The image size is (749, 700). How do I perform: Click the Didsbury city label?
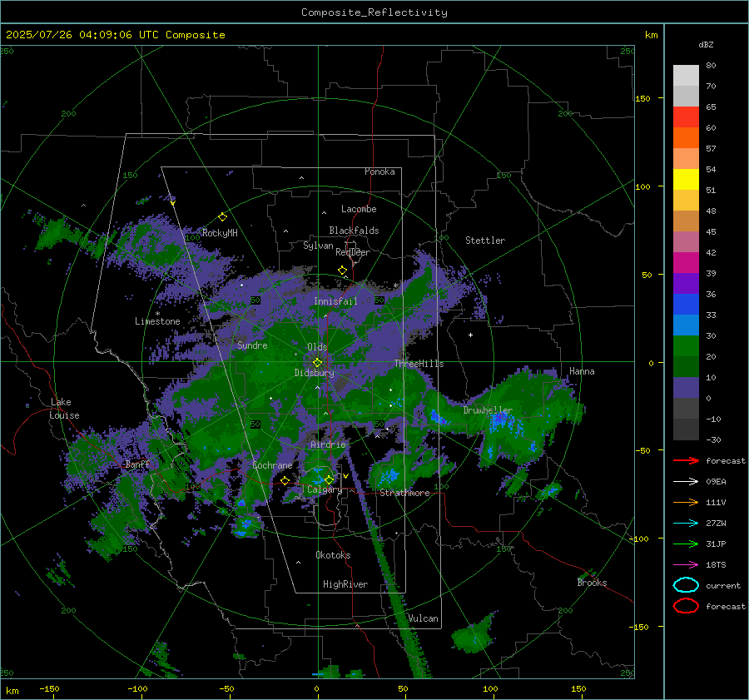tap(314, 373)
